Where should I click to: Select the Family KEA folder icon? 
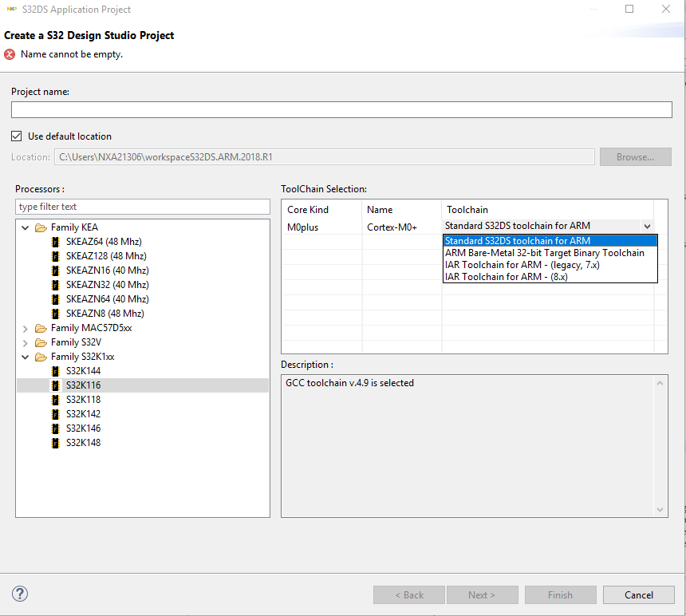click(x=41, y=227)
